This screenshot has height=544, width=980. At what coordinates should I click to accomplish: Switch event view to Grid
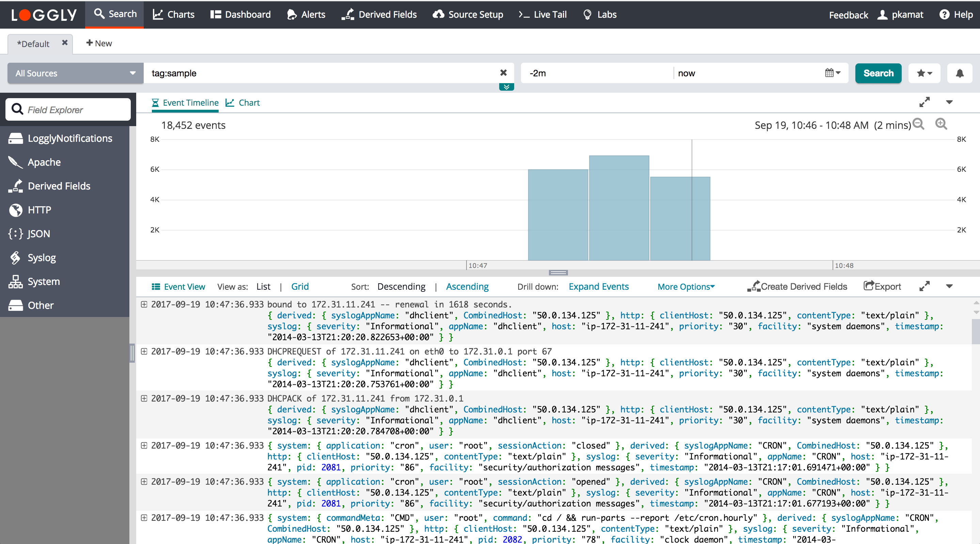300,286
